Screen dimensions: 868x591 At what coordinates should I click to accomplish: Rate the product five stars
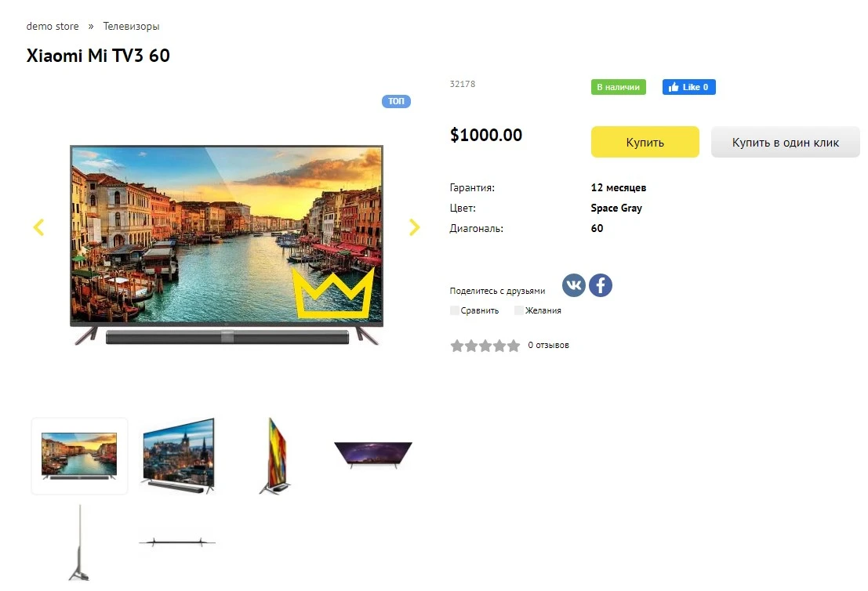click(514, 346)
